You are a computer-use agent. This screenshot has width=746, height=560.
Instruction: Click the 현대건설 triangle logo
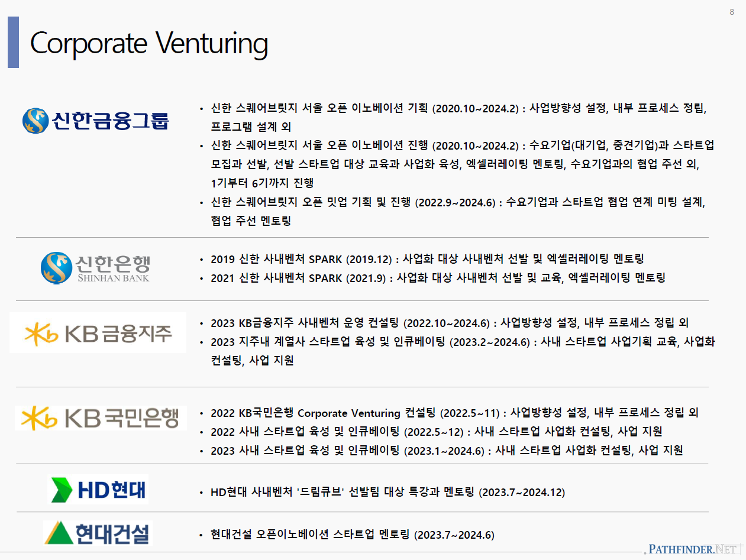(98, 533)
